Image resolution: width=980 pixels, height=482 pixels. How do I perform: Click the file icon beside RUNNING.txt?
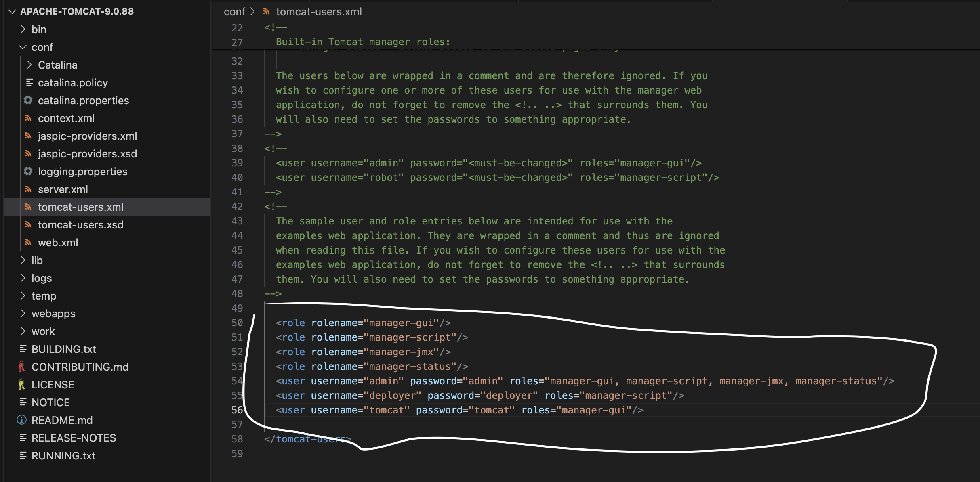click(x=23, y=455)
